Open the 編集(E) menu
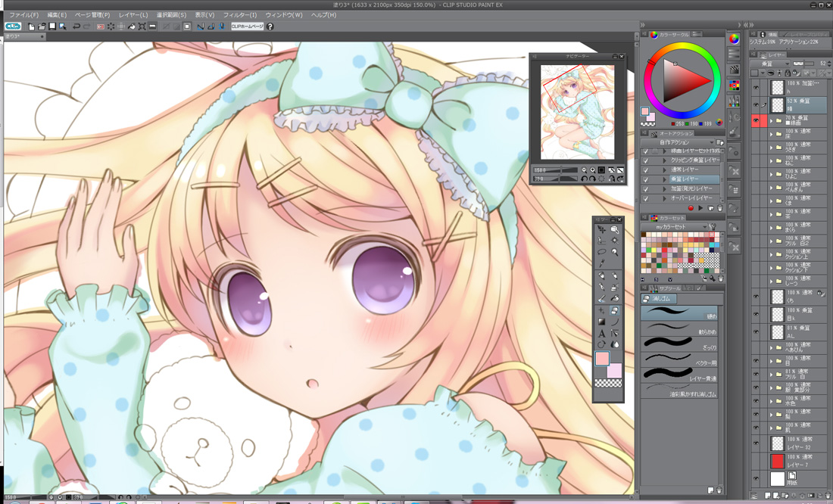Screen dimensions: 833x504 [x=57, y=15]
